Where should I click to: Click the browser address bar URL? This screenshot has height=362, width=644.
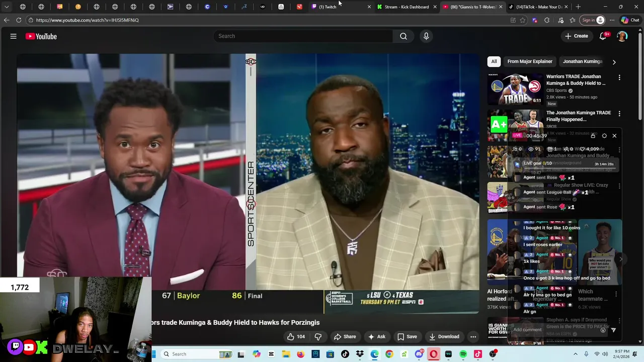(87, 20)
